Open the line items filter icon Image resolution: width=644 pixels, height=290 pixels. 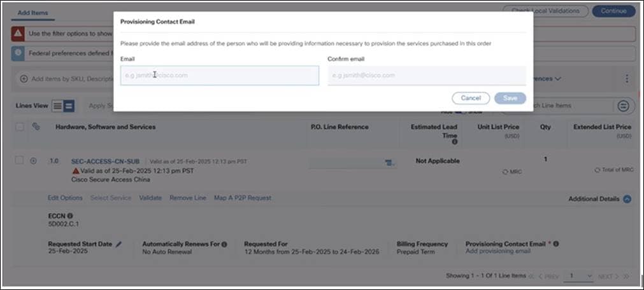pos(624,106)
